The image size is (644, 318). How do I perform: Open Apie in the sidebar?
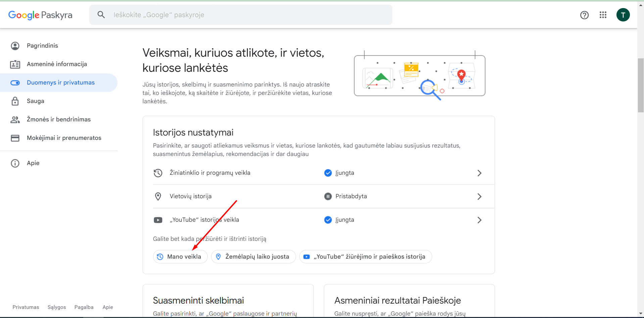click(59, 163)
